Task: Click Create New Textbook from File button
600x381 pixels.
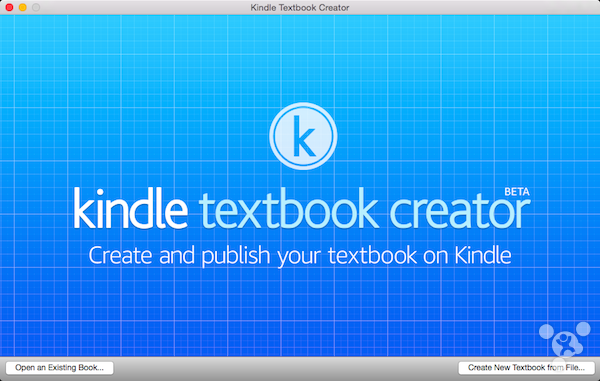Action: 526,368
